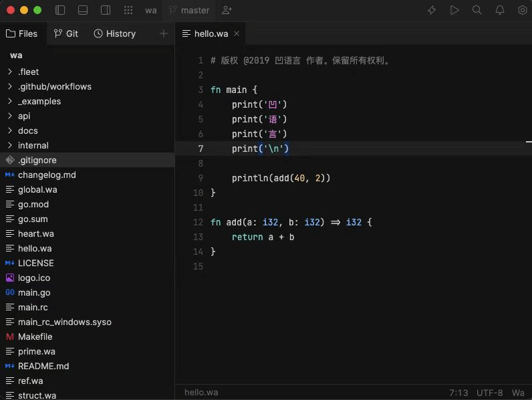Toggle the right panel visibility icon

106,10
